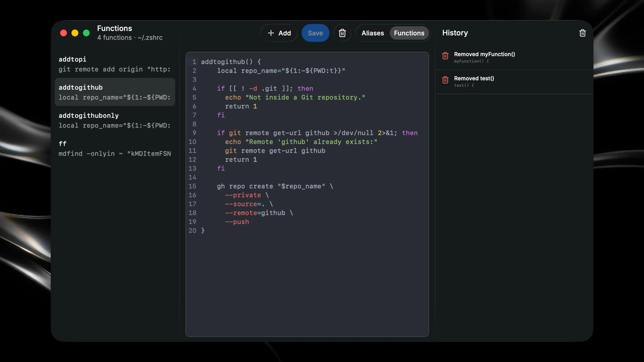
Task: Click the 'return 1' on line 12
Action: [241, 159]
